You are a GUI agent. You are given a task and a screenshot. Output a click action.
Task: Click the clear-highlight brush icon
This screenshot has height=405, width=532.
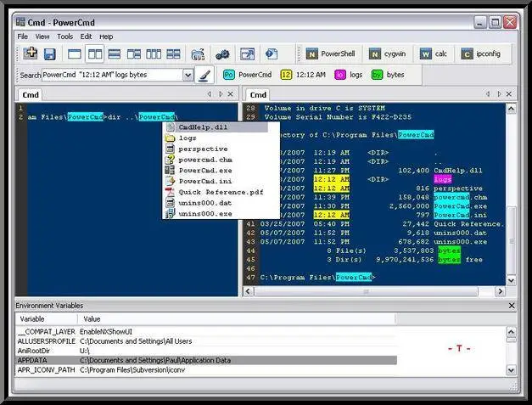pyautogui.click(x=204, y=75)
